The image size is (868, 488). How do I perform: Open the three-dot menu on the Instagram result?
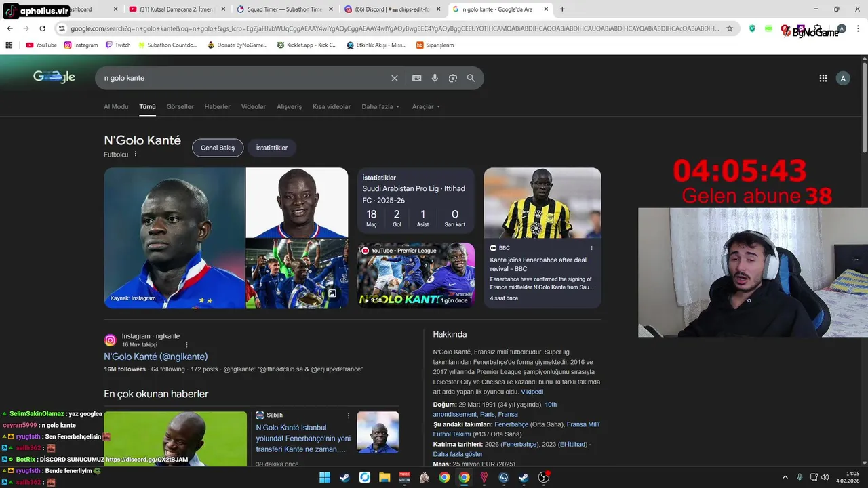click(186, 344)
